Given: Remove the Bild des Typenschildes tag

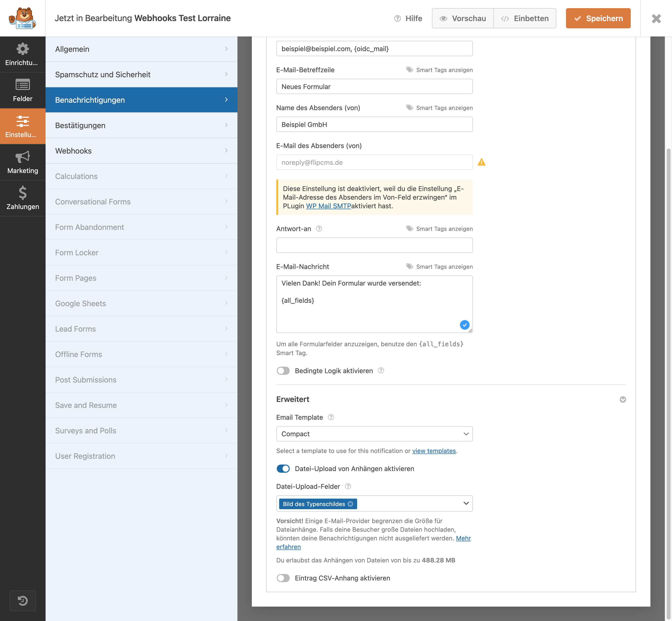Looking at the screenshot, I should pyautogui.click(x=350, y=504).
